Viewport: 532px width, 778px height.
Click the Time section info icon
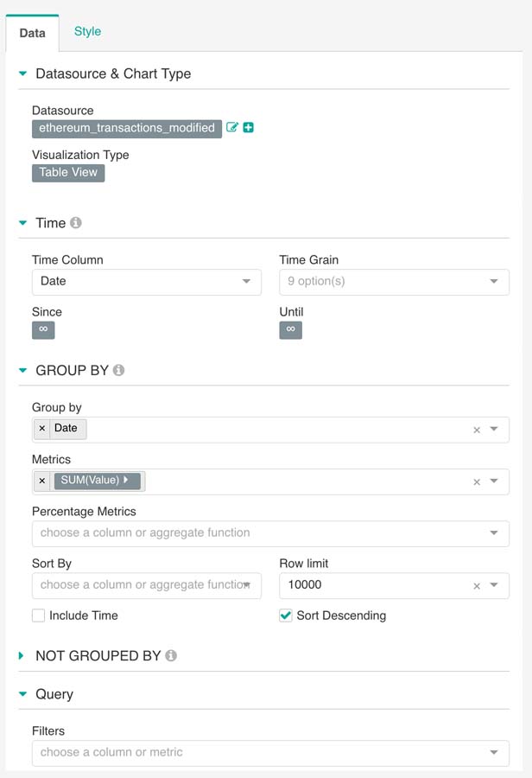point(76,223)
